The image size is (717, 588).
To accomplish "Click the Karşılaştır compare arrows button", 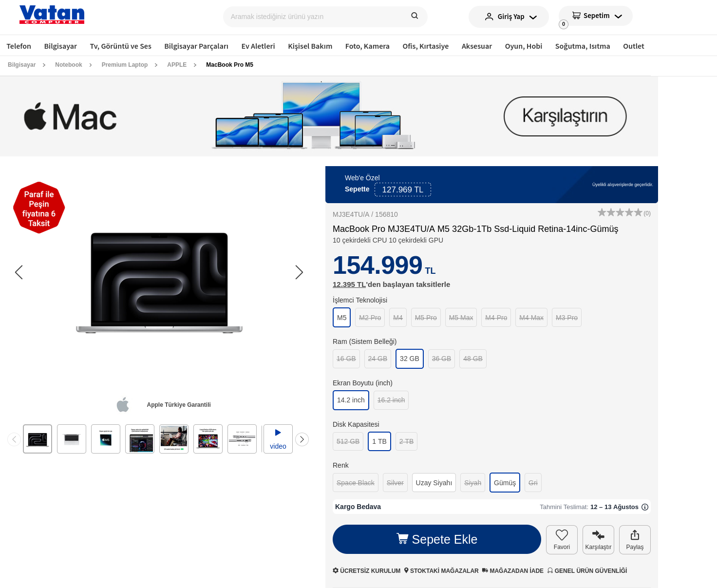I will [x=598, y=540].
